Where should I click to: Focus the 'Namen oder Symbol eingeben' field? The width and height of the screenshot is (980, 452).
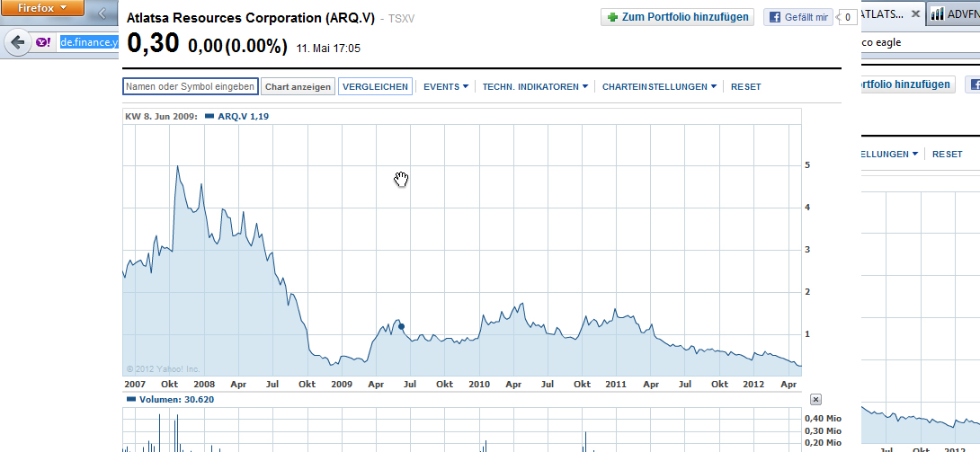coord(190,87)
